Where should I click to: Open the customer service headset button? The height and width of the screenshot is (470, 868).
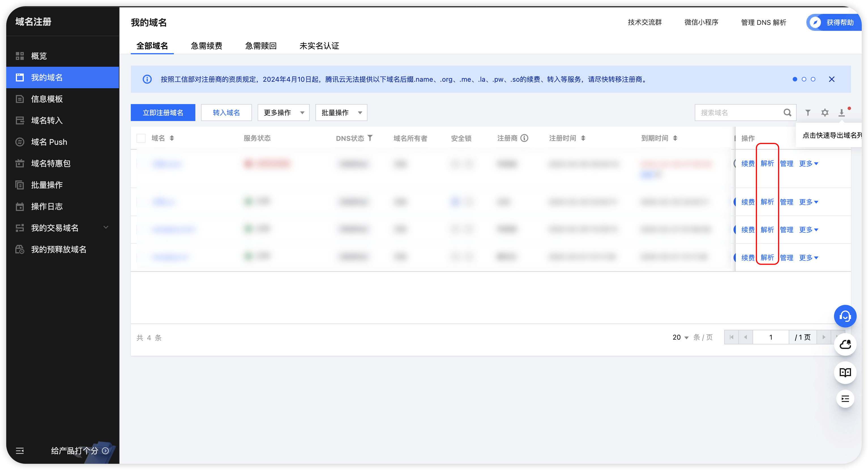(845, 316)
